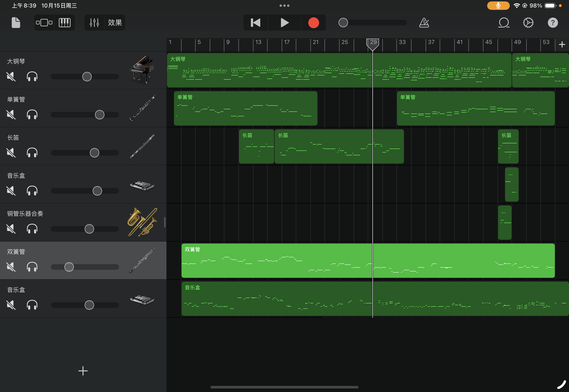Image resolution: width=569 pixels, height=392 pixels.
Task: Add a new track with plus button
Action: [83, 371]
